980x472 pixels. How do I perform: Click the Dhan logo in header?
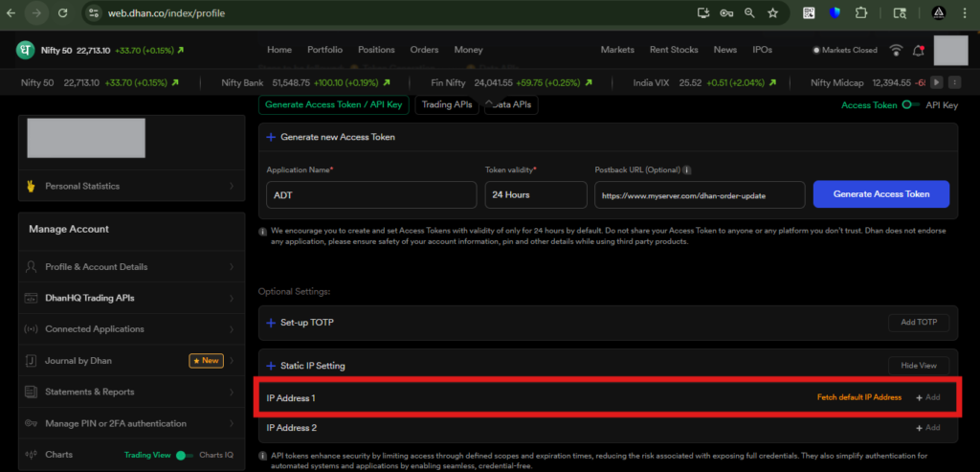tap(25, 50)
